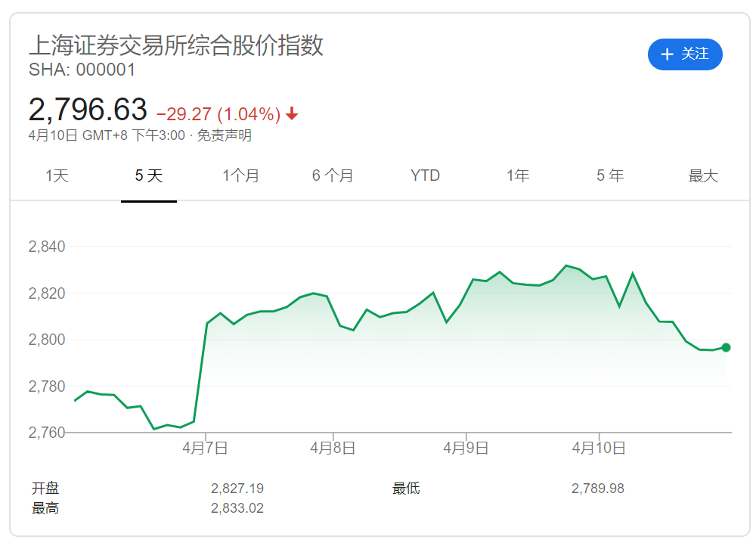756x543 pixels.
Task: Click the 4月8日 date axis label
Action: tap(333, 448)
